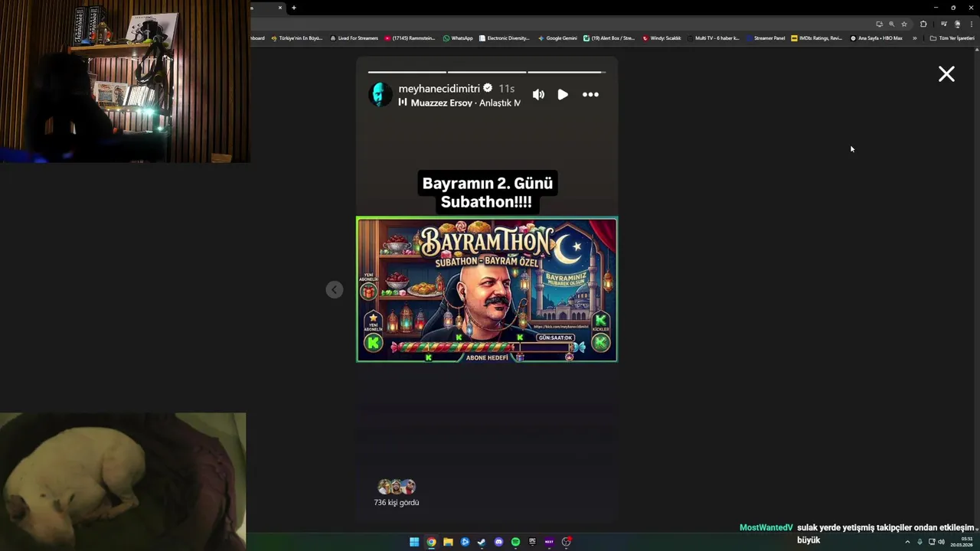Jump to the second story progress segment
The image size is (980, 551).
(x=486, y=72)
